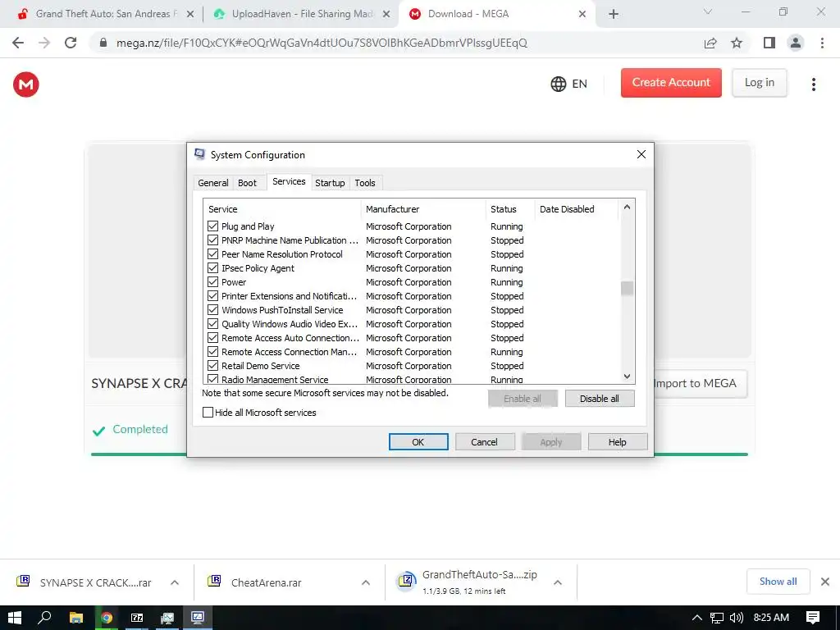
Task: Click Create Account on MEGA
Action: point(671,83)
